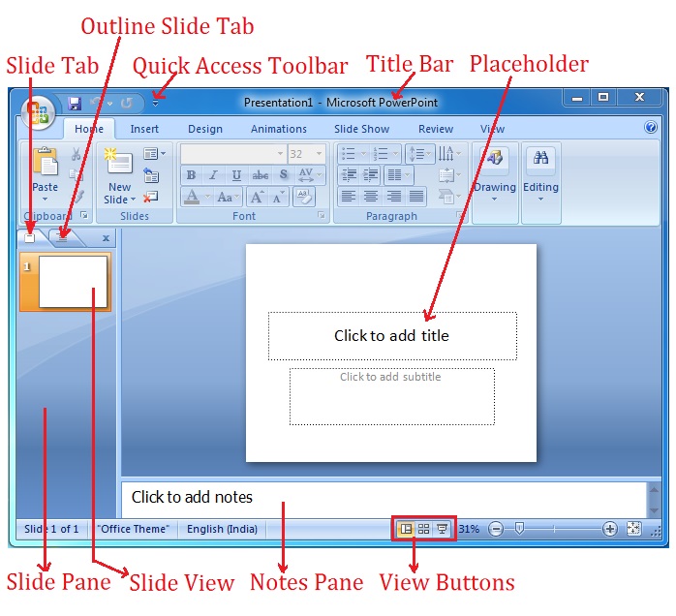Align text right in Paragraph group
Viewport: 676px width, 616px height.
(x=393, y=197)
